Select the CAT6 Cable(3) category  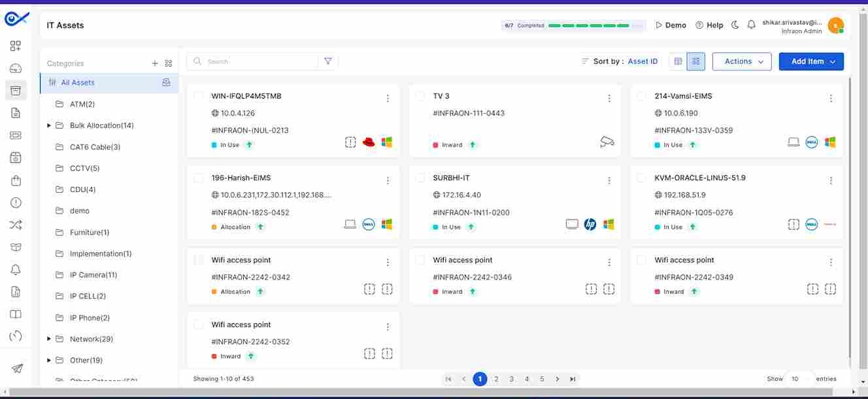point(95,147)
